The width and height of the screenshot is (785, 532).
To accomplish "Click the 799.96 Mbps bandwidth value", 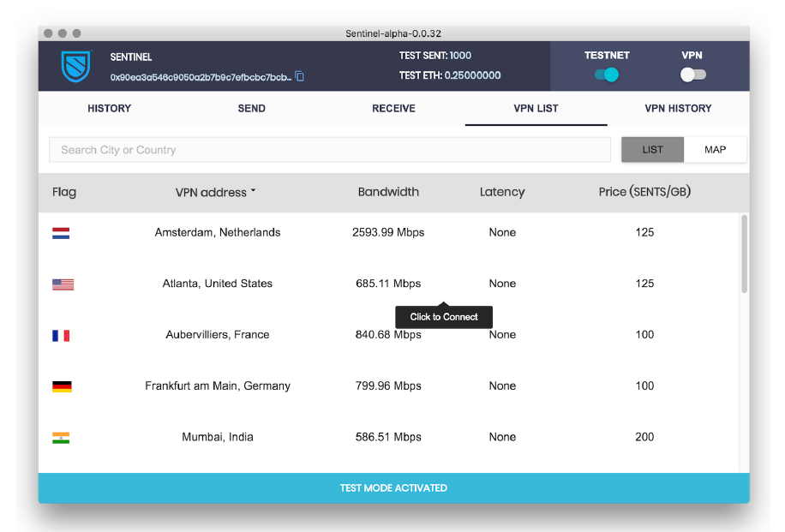I will coord(388,386).
